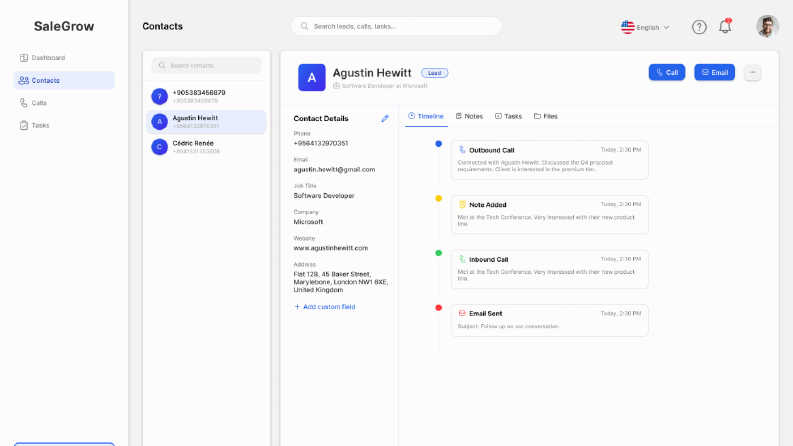Open the Files tab
The height and width of the screenshot is (446, 793).
click(x=546, y=116)
